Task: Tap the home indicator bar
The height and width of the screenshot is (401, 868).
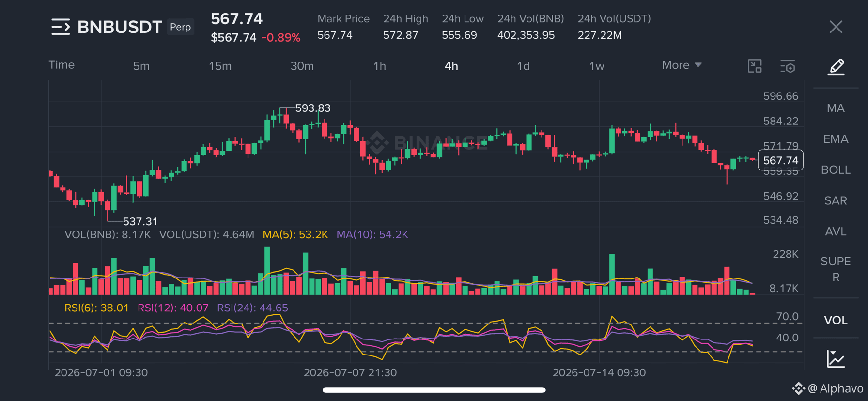Action: tap(434, 390)
